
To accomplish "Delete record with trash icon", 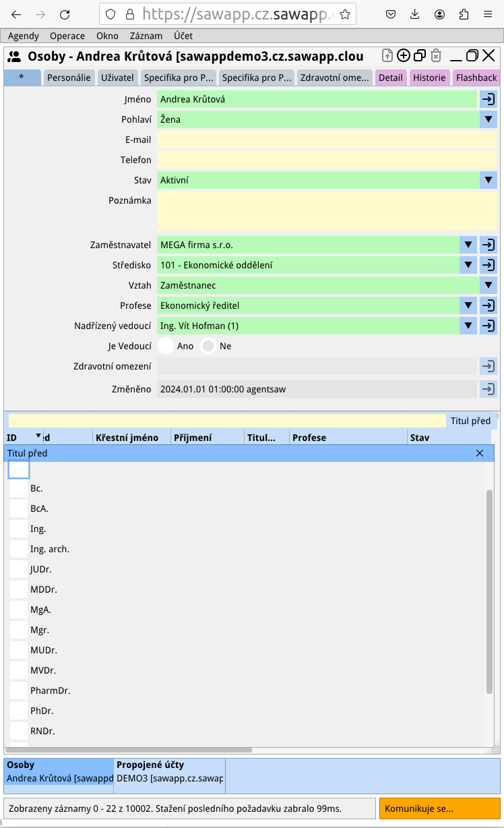I will [x=436, y=56].
